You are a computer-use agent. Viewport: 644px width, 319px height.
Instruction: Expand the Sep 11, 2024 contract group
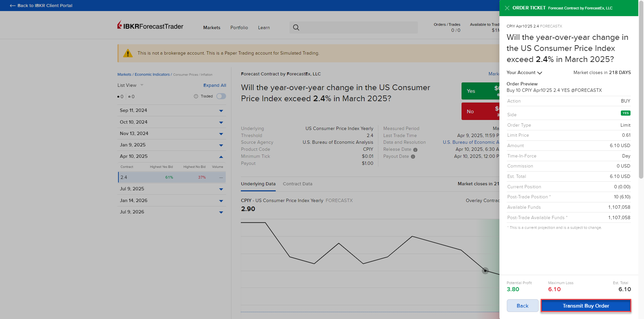(x=221, y=111)
